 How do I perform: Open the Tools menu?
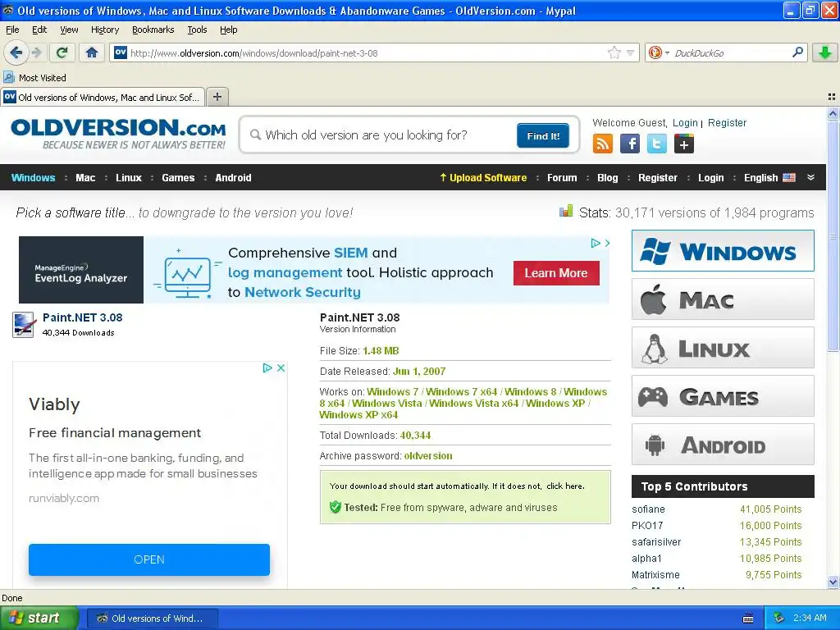click(197, 30)
